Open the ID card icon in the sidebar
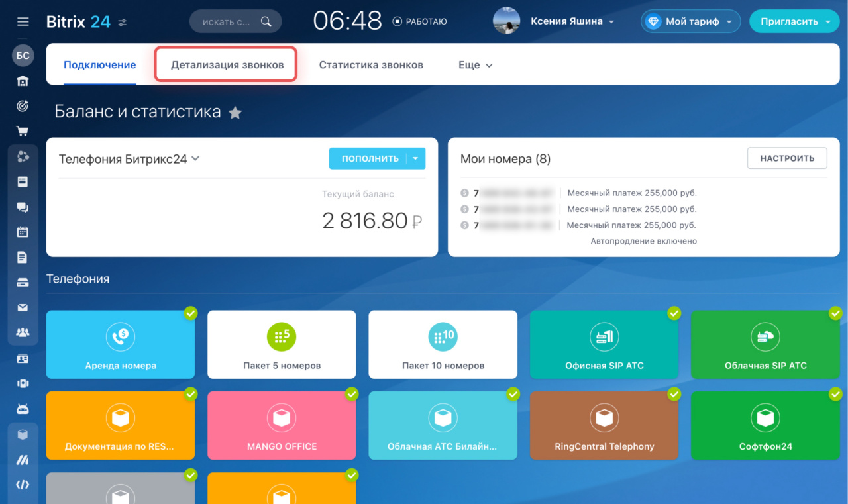 pos(23,358)
